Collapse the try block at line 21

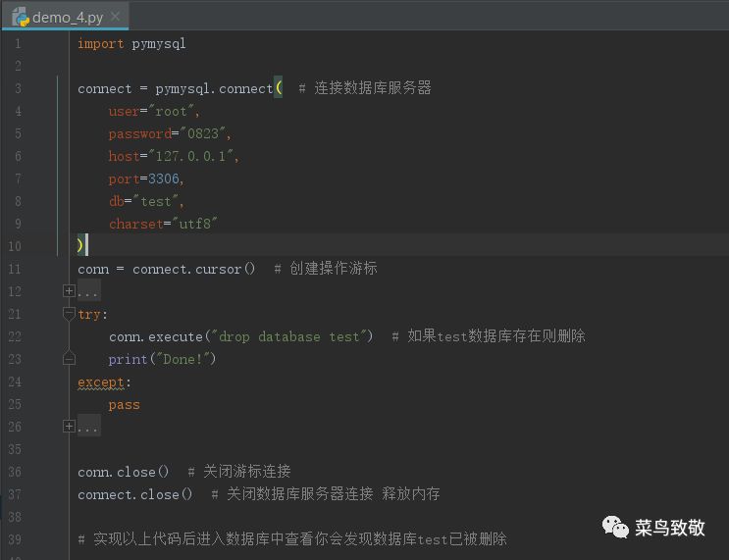tap(69, 314)
